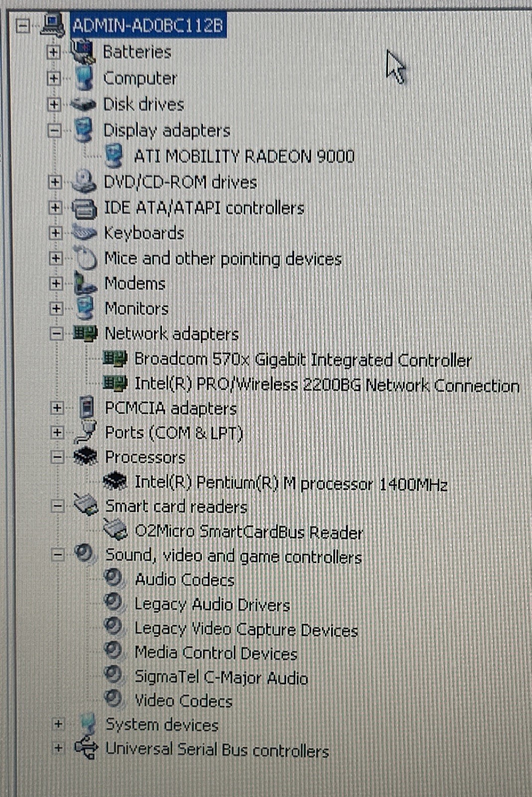Screen dimensions: 532x797
Task: Click the Pentium M processor chip icon
Action: [115, 481]
